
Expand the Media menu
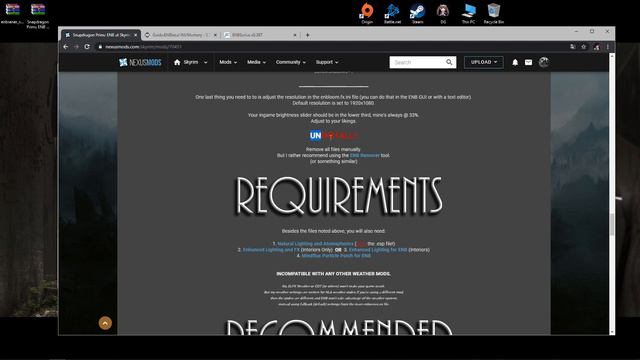256,62
